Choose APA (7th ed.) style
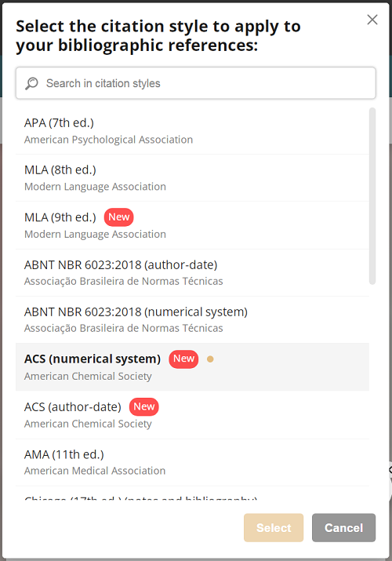Screen dimensions: 392x561 point(192,131)
